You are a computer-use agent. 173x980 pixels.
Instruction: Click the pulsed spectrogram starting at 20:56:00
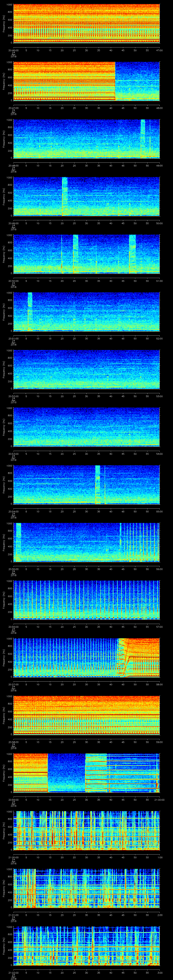point(86,600)
